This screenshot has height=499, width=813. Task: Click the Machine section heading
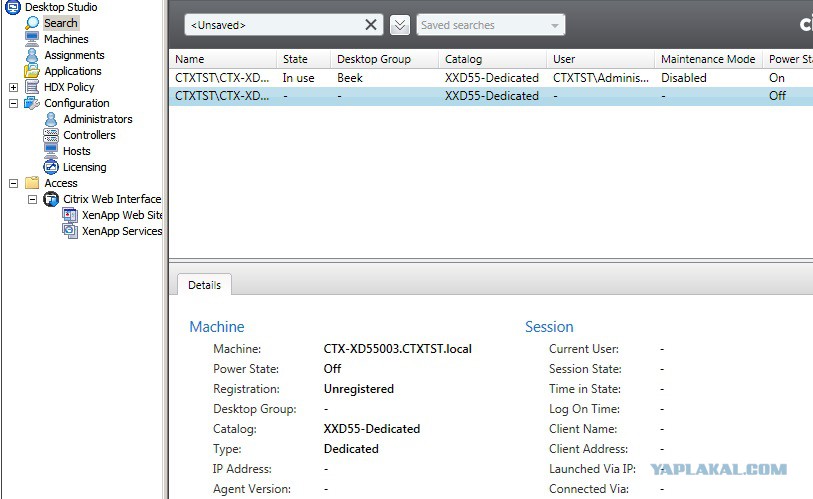click(x=217, y=327)
